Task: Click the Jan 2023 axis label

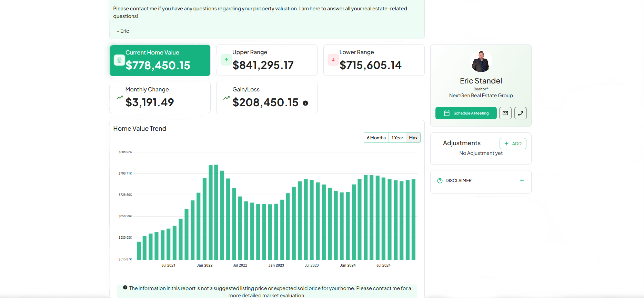Action: [276, 265]
